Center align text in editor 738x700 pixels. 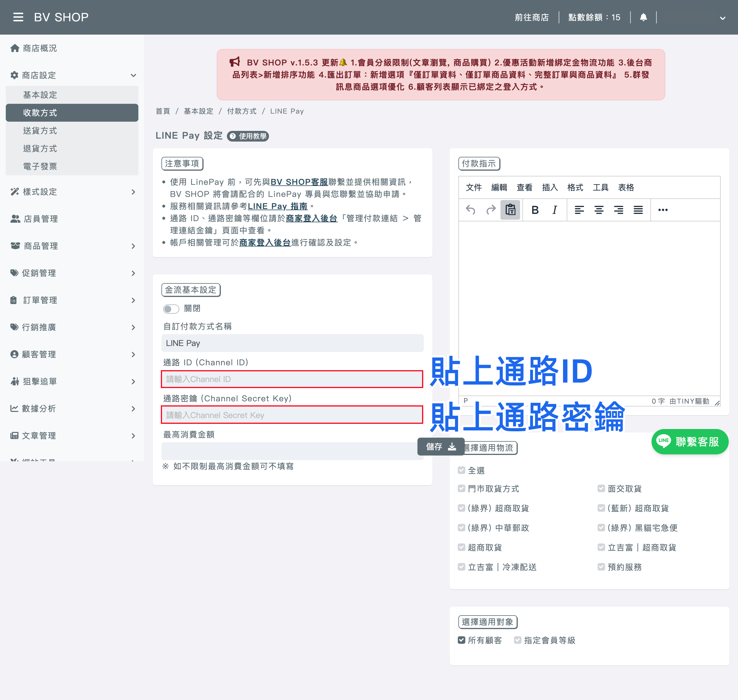[599, 210]
